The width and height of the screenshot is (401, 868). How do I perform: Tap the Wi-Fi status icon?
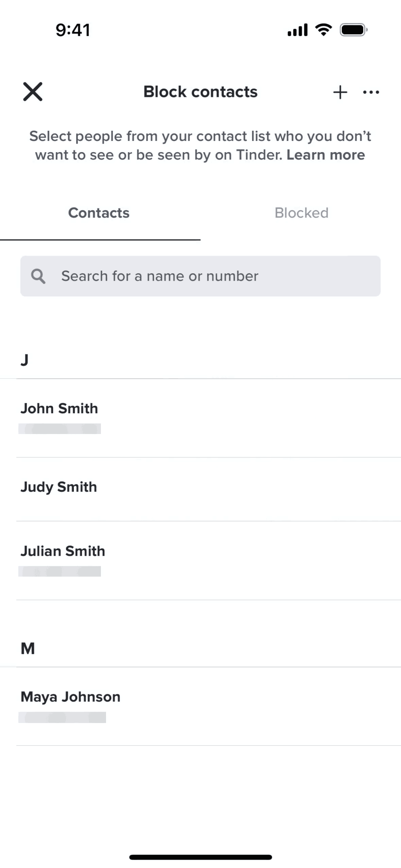point(324,30)
